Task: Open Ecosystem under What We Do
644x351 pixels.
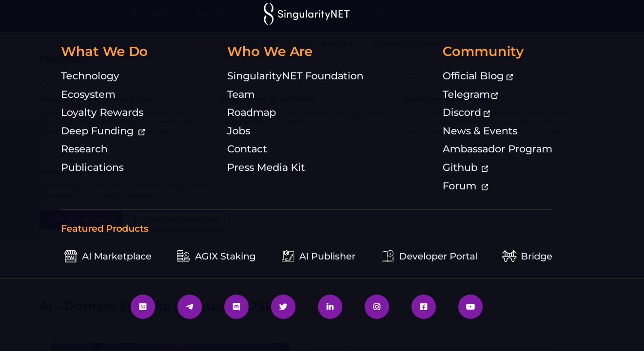Action: [88, 94]
